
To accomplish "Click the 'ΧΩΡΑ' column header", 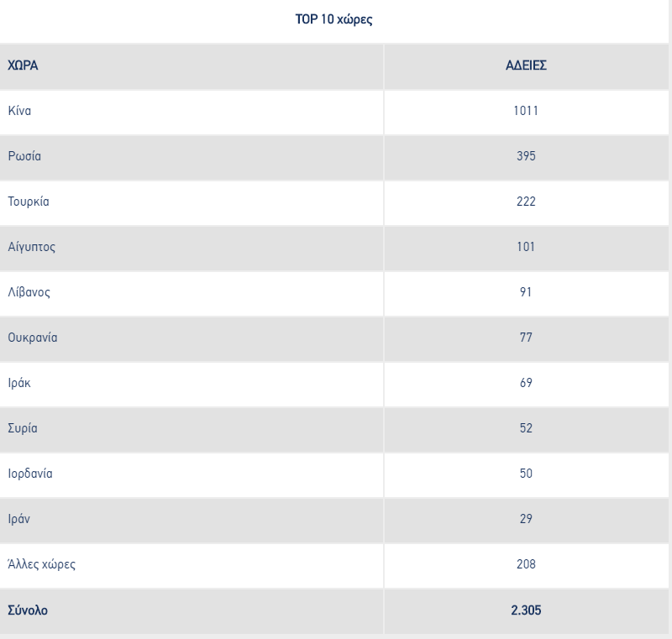I will [24, 65].
